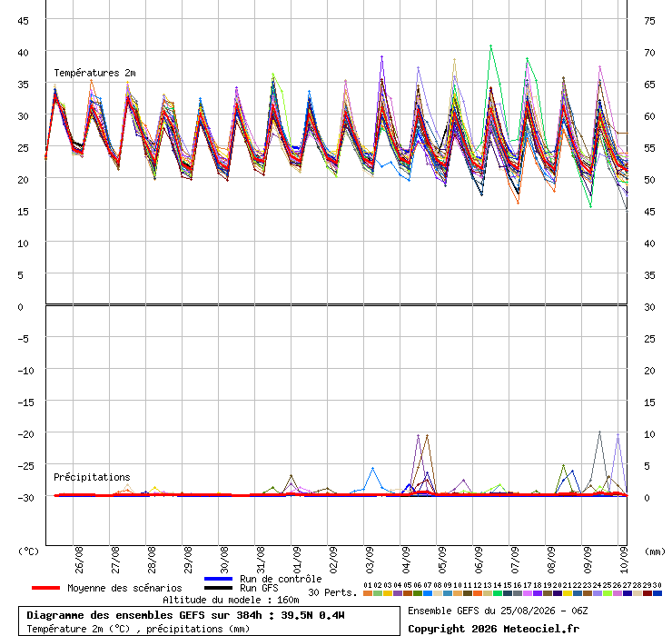Click the purple temperature peak on 03/09
672x636 pixels.
click(381, 56)
